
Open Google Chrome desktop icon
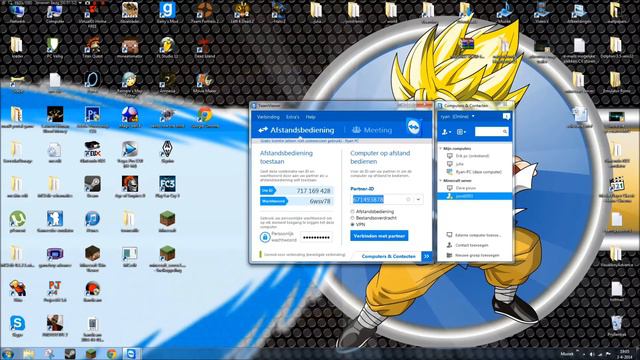point(205,118)
